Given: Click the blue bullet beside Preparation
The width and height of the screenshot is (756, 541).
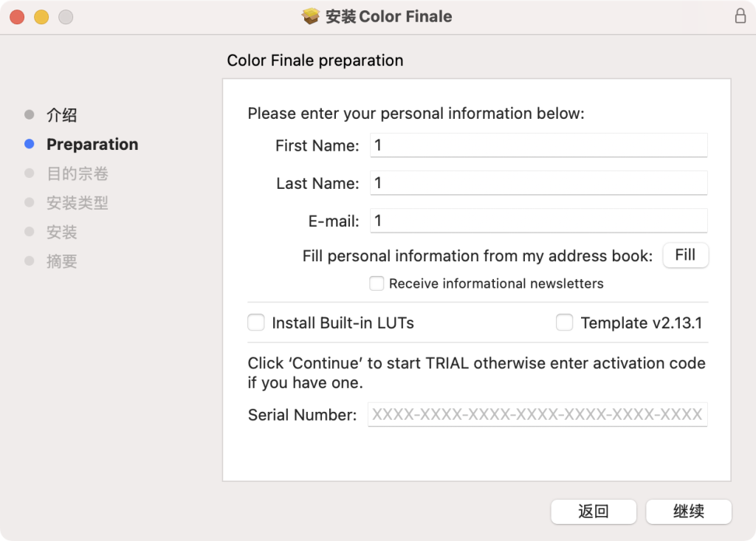Looking at the screenshot, I should click(30, 145).
